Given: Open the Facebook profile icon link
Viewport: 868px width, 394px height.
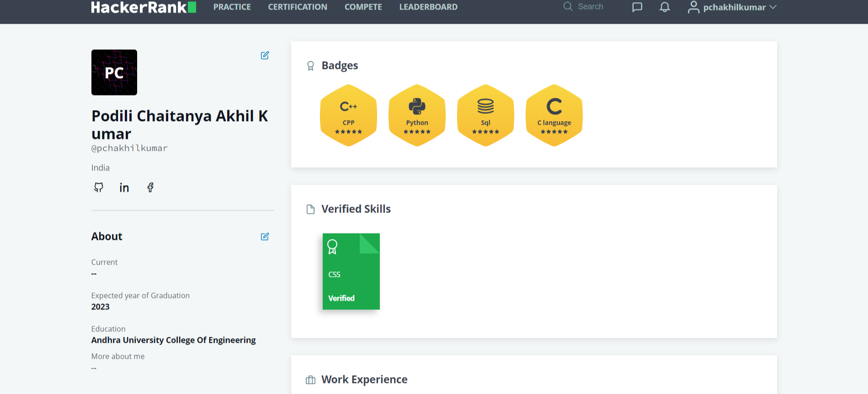Looking at the screenshot, I should (150, 187).
